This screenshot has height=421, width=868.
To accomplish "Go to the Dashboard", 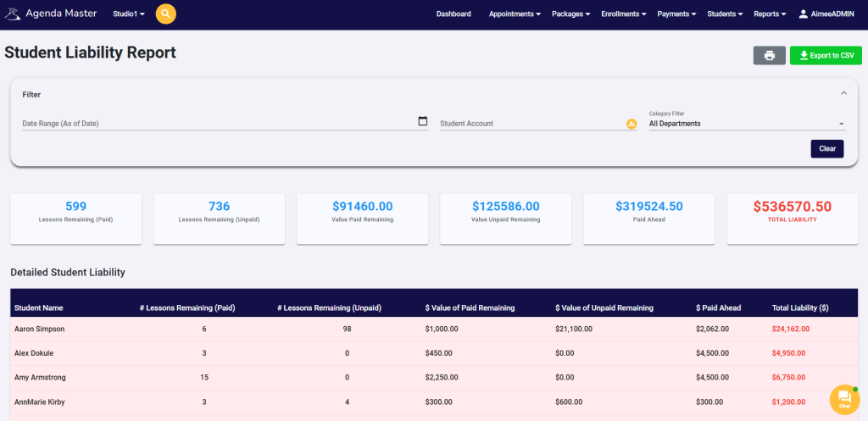I will tap(453, 14).
